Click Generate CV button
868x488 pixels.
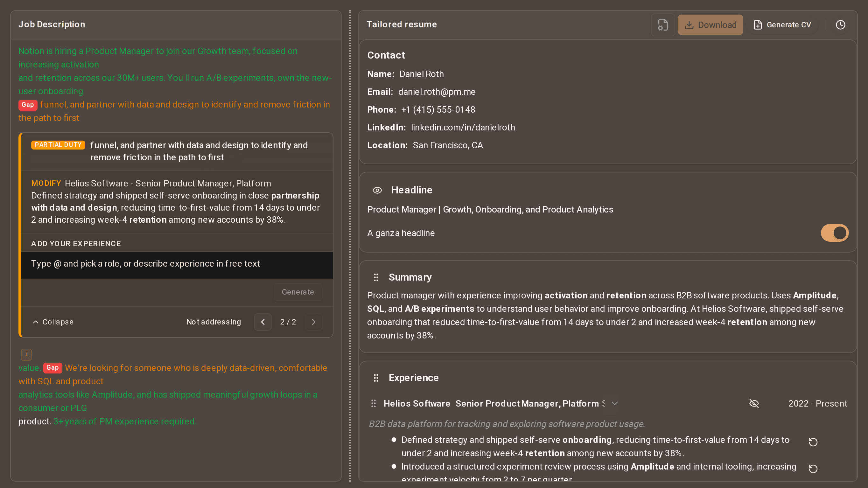point(782,24)
